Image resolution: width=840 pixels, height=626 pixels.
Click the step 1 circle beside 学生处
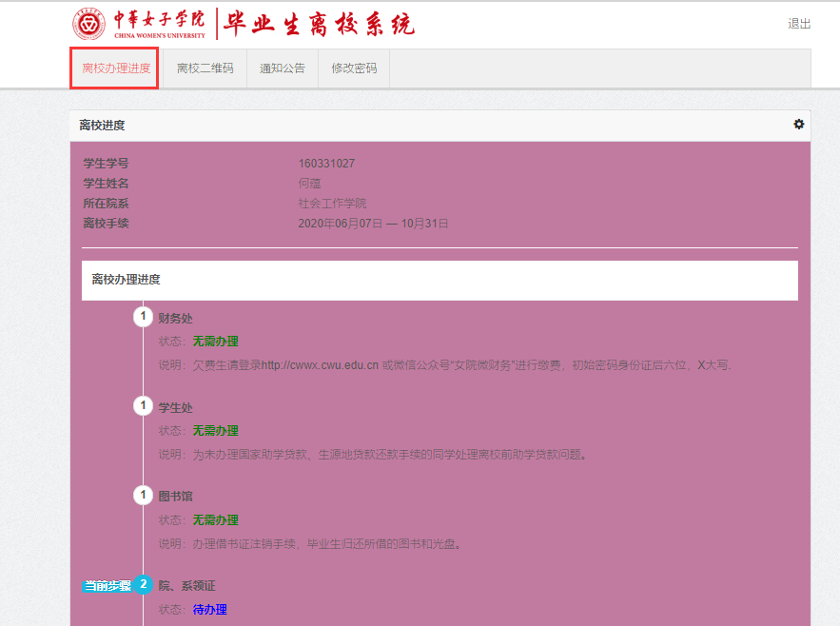coord(144,406)
